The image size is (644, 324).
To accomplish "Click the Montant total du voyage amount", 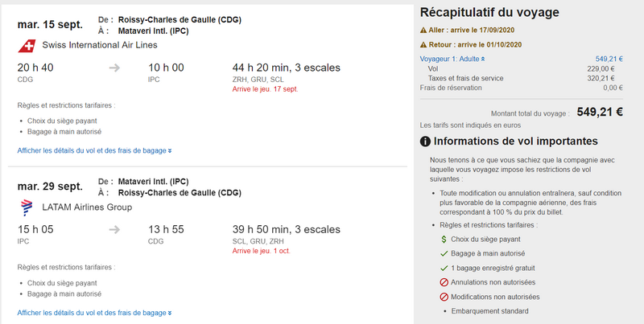I will (x=600, y=112).
